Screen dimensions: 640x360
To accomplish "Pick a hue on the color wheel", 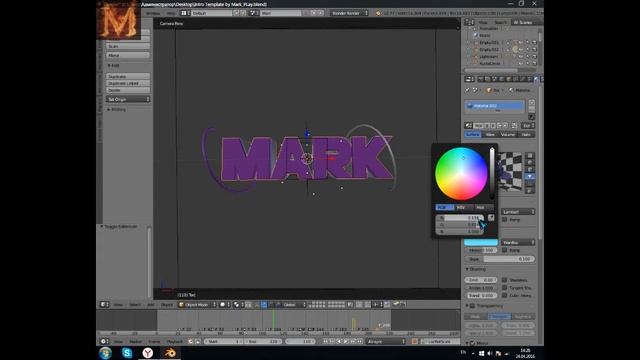I will (461, 174).
